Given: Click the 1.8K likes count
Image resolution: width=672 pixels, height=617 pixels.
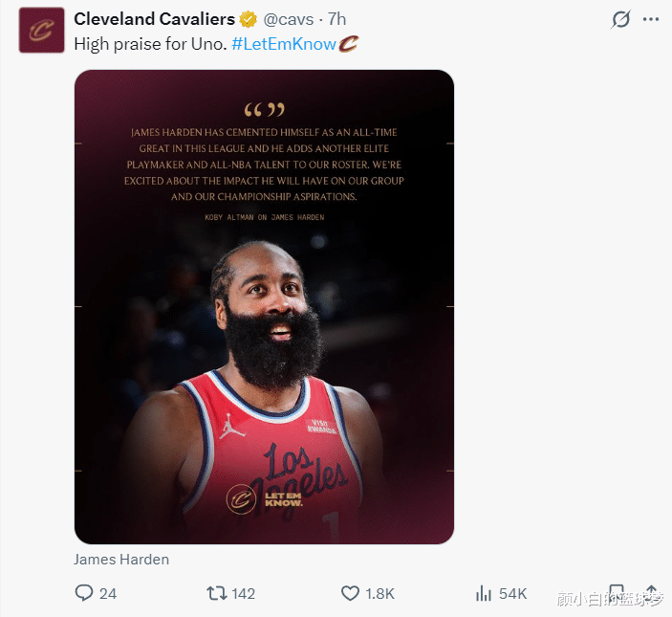Looking at the screenshot, I should (379, 593).
